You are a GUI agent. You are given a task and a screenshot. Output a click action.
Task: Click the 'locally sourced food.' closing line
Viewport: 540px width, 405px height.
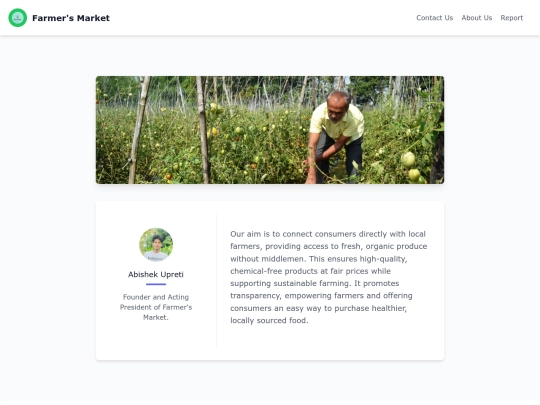269,320
